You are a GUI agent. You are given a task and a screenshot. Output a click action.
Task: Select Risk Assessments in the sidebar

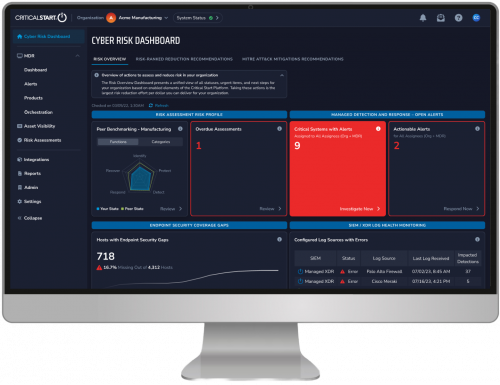pos(39,140)
